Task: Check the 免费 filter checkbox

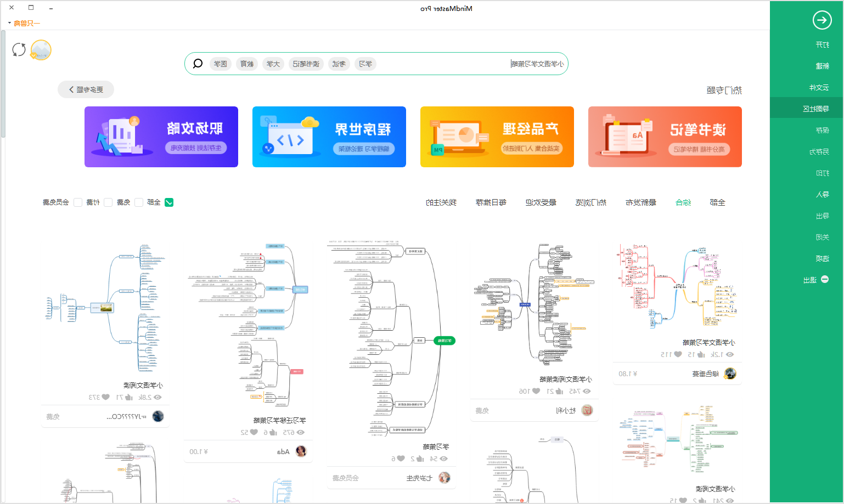Action: [139, 202]
